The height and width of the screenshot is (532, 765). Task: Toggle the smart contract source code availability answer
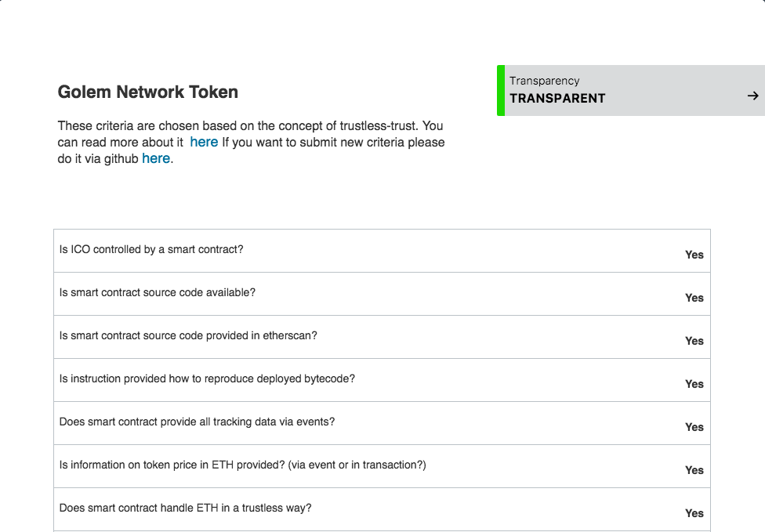694,298
